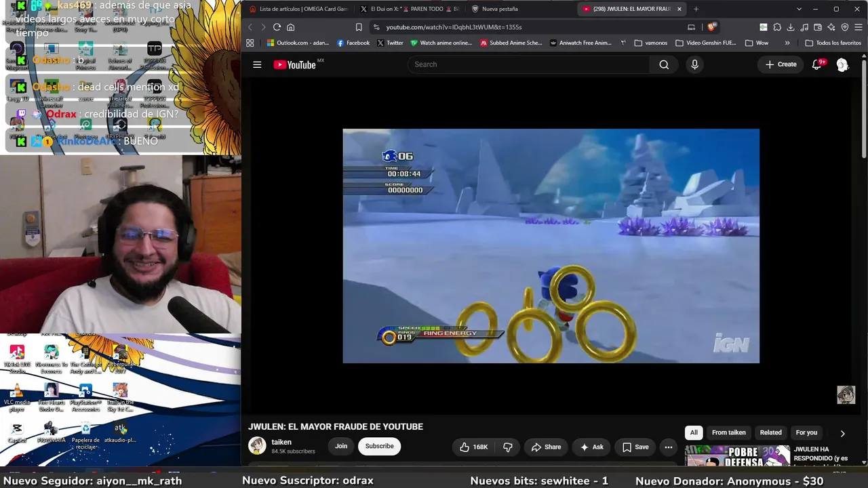The image size is (868, 488).
Task: Click the YouTube search input field
Action: (529, 64)
